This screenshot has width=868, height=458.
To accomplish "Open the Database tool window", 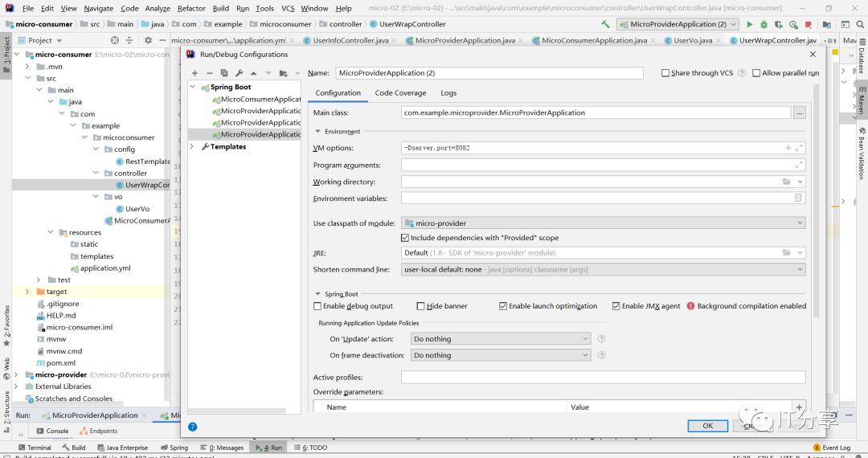I will tap(862, 57).
